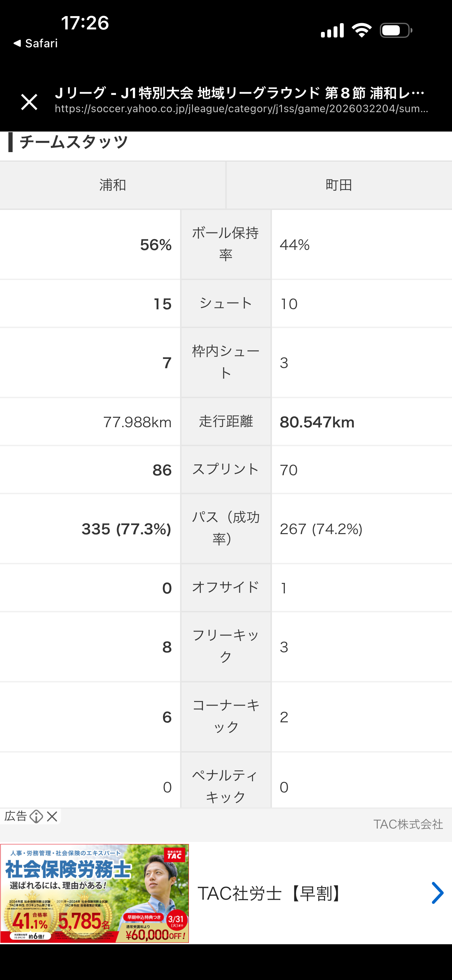Tap the Jリーグ page title

[x=240, y=93]
